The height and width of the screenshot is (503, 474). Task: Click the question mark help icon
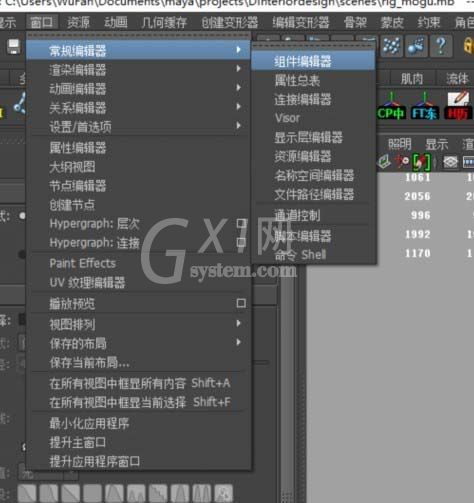441,46
